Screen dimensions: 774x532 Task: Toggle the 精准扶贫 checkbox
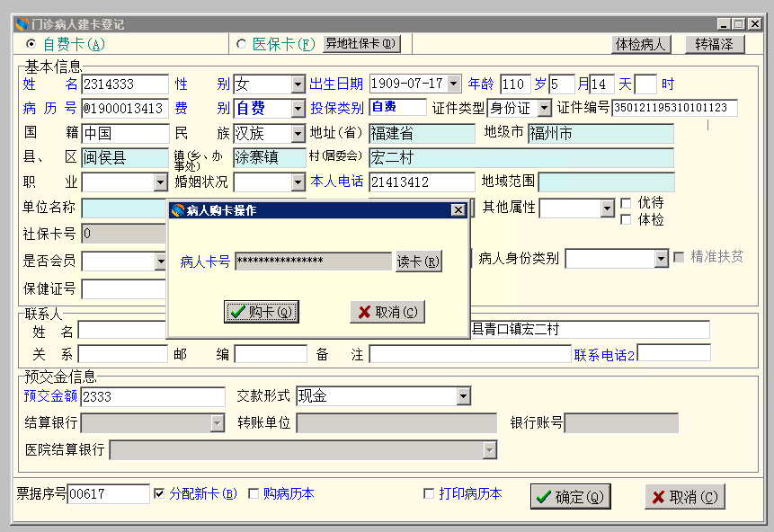pyautogui.click(x=680, y=257)
